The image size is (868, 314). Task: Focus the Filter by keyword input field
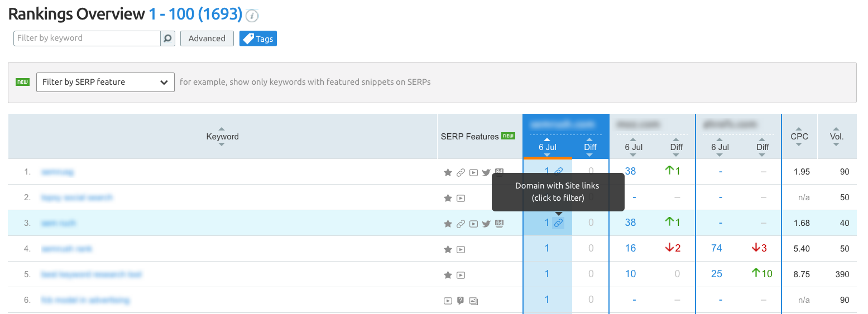[87, 38]
